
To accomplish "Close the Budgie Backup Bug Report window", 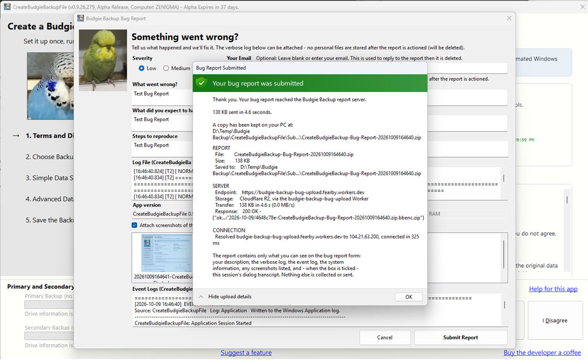I will click(509, 18).
